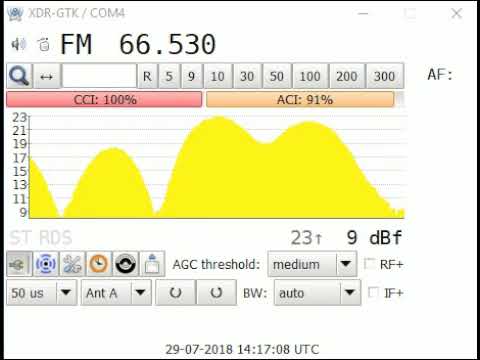Viewport: 480px width, 360px height.
Task: Click the squelch icon beside the speaker
Action: click(44, 44)
